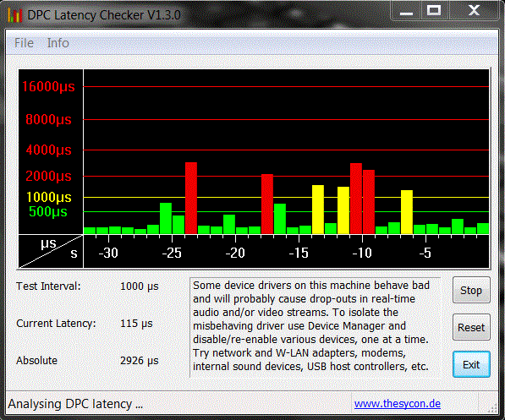
Task: Click the Test Interval label
Action: point(48,286)
